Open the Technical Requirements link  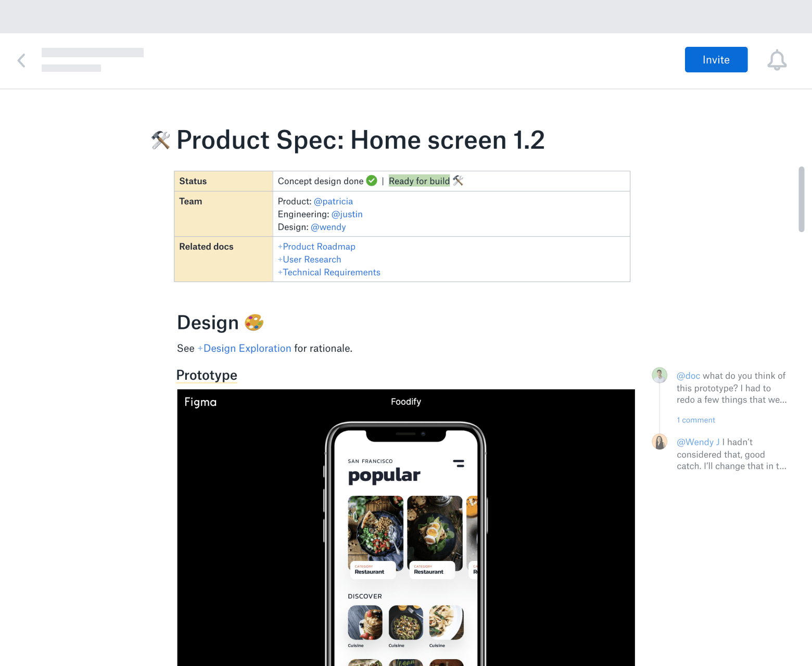coord(329,273)
